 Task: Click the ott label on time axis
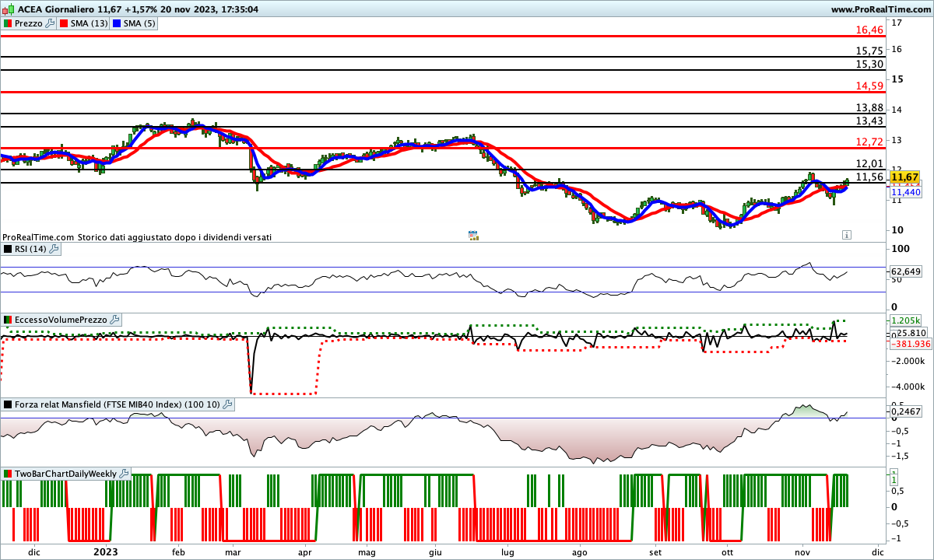[727, 551]
